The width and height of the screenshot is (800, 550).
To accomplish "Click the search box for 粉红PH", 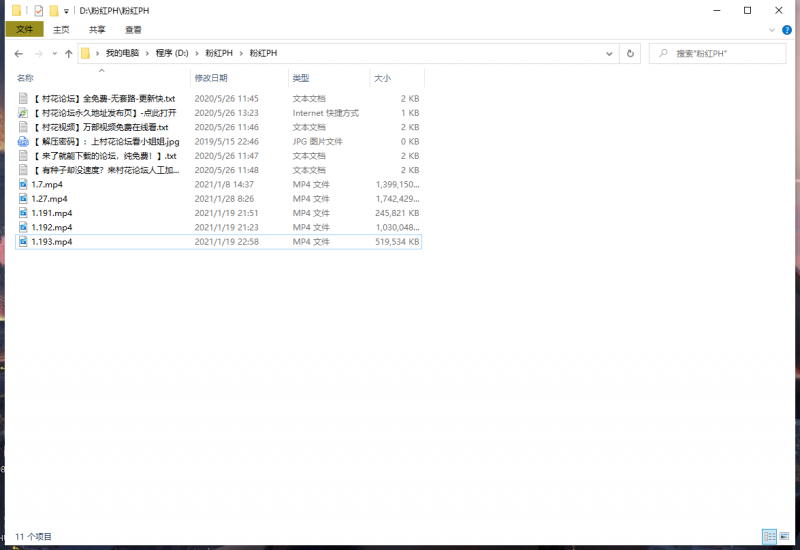I will 720,53.
